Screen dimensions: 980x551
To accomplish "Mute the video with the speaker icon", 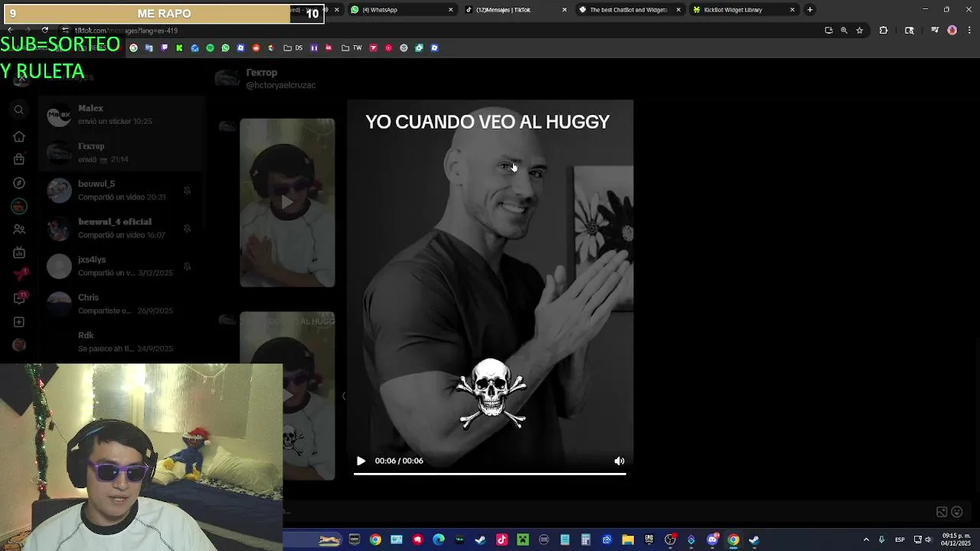I will pyautogui.click(x=619, y=461).
